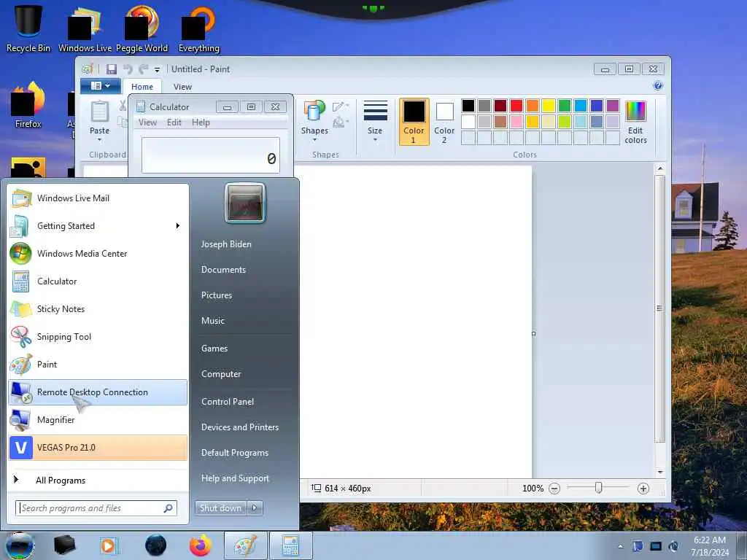Pick the yellow color swatch in Paint

click(x=549, y=105)
